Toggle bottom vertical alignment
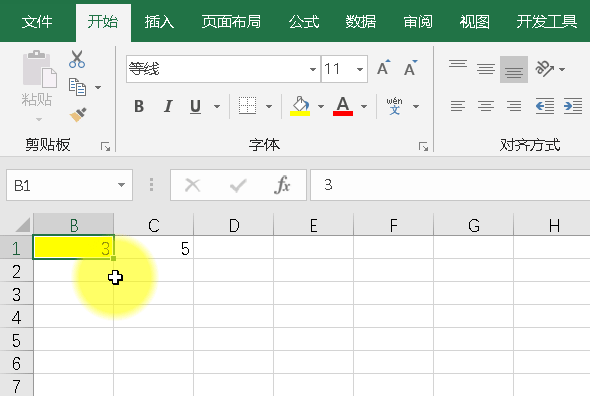Viewport: 590px width, 396px height. (x=514, y=70)
